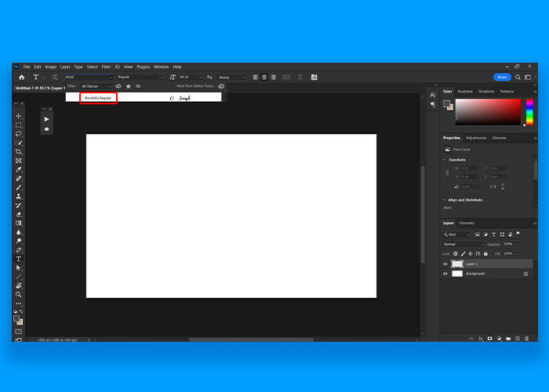Open the All Classes filter dropdown
549x392 pixels.
click(96, 86)
